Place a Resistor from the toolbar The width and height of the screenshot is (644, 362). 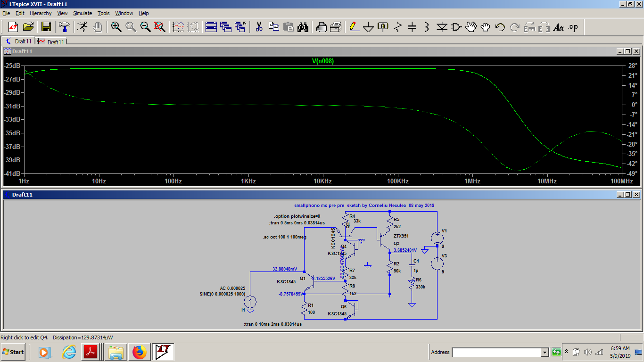click(x=398, y=27)
